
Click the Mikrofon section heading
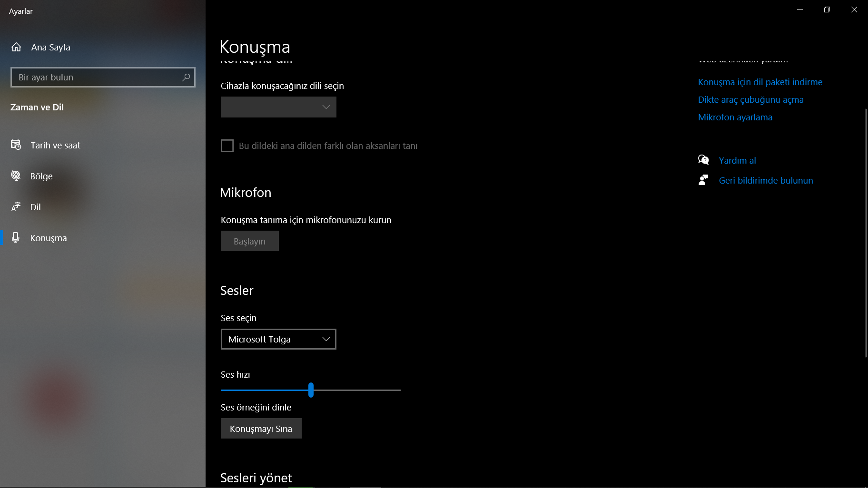246,193
